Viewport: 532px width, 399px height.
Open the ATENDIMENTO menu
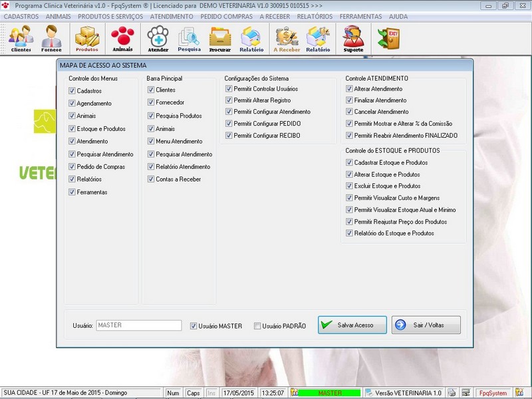(x=172, y=16)
